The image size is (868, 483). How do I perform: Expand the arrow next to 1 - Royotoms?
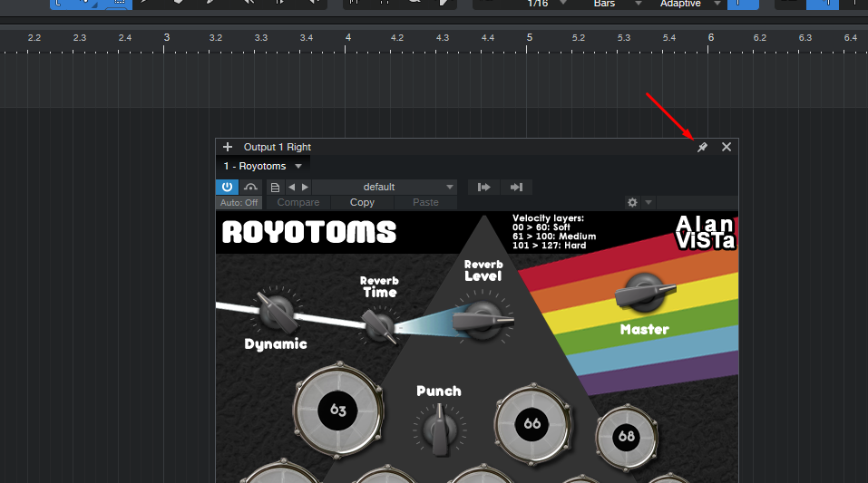[x=298, y=166]
